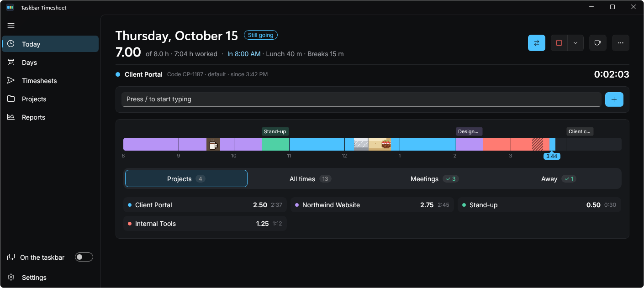The image size is (644, 288).
Task: Open the Timesheets page
Action: point(50,80)
